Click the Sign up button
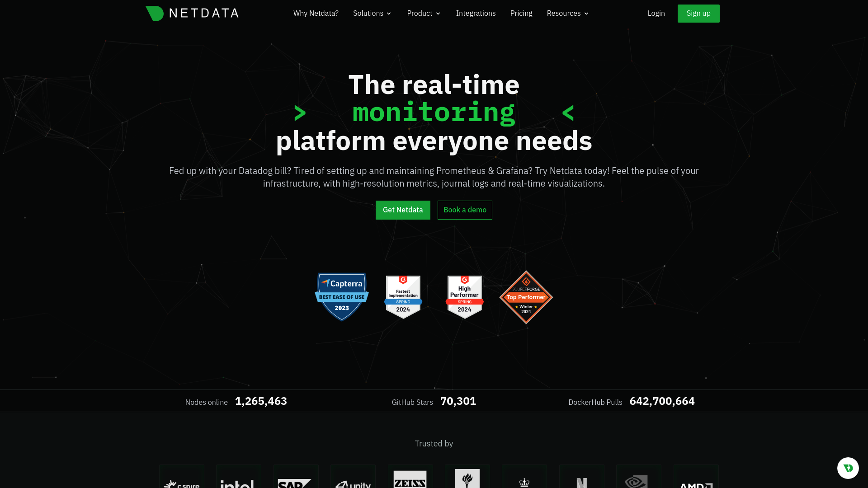Screen dimensions: 868x488 click(698, 13)
